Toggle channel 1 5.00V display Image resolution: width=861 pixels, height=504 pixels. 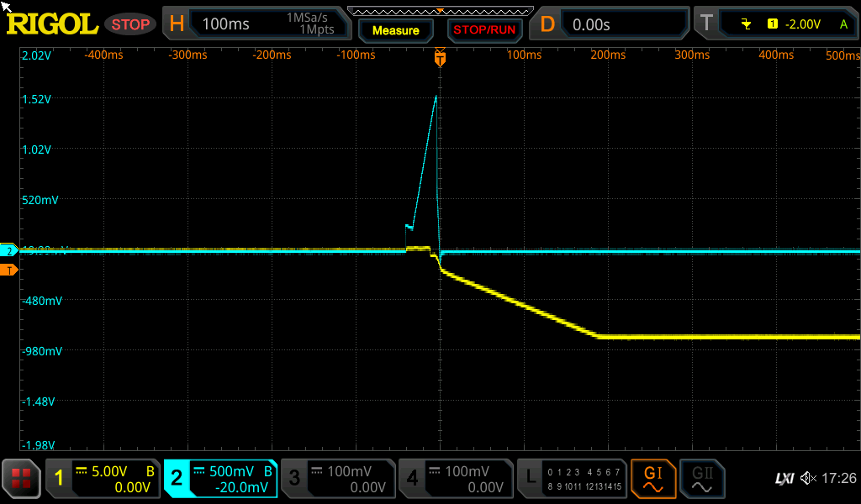(103, 479)
